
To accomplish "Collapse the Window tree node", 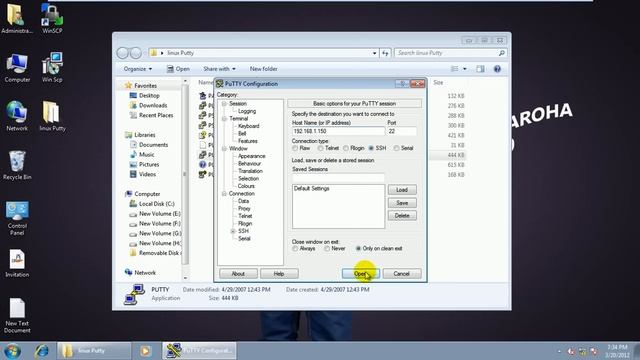I will [x=224, y=149].
